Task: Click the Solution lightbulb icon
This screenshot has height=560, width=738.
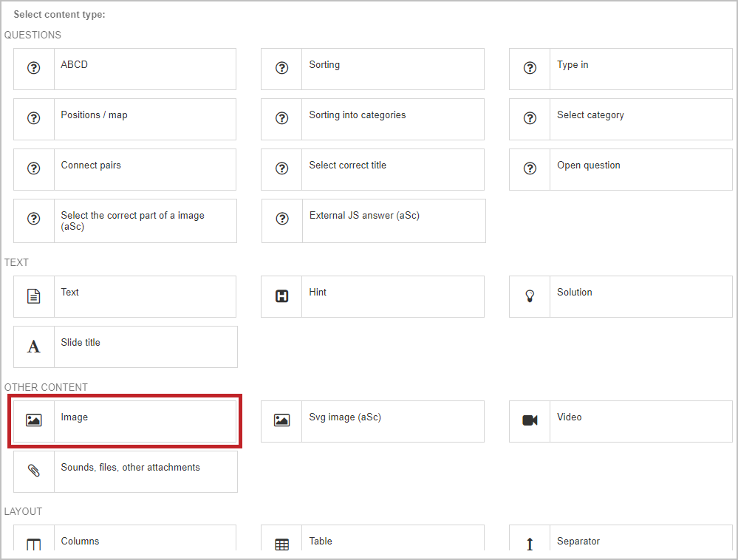Action: click(x=530, y=296)
